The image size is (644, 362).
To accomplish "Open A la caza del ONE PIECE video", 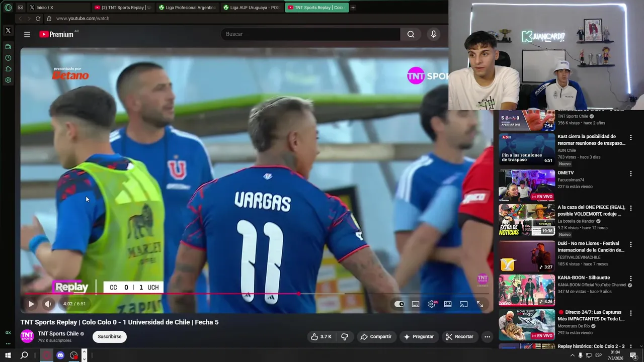I will 592,210.
